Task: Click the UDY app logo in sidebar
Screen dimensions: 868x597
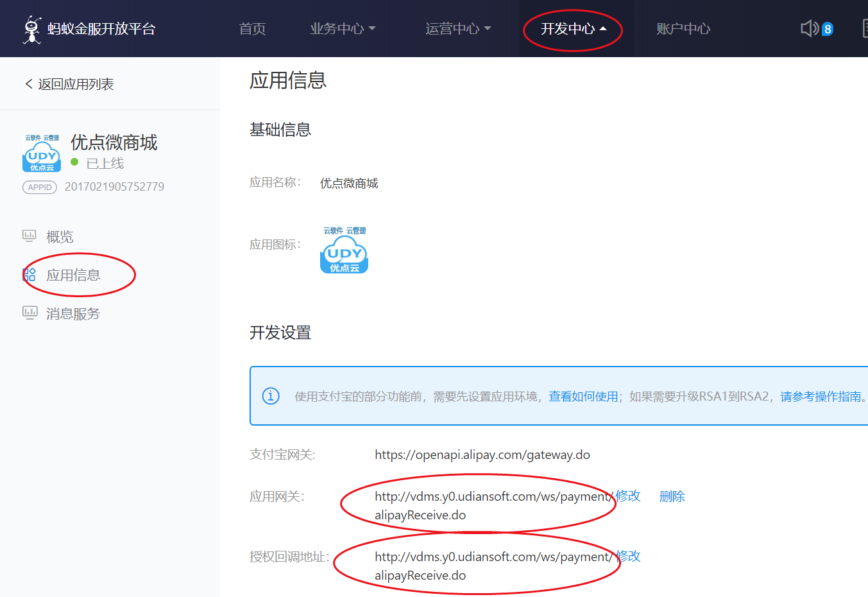Action: pos(42,153)
